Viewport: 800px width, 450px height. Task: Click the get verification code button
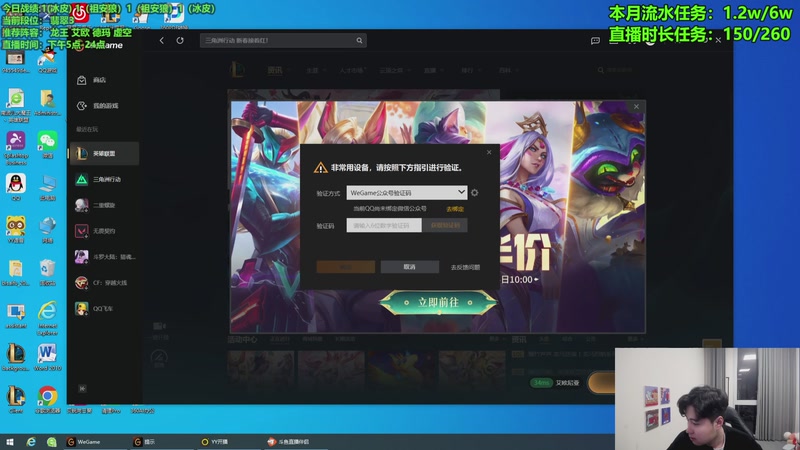click(x=445, y=225)
